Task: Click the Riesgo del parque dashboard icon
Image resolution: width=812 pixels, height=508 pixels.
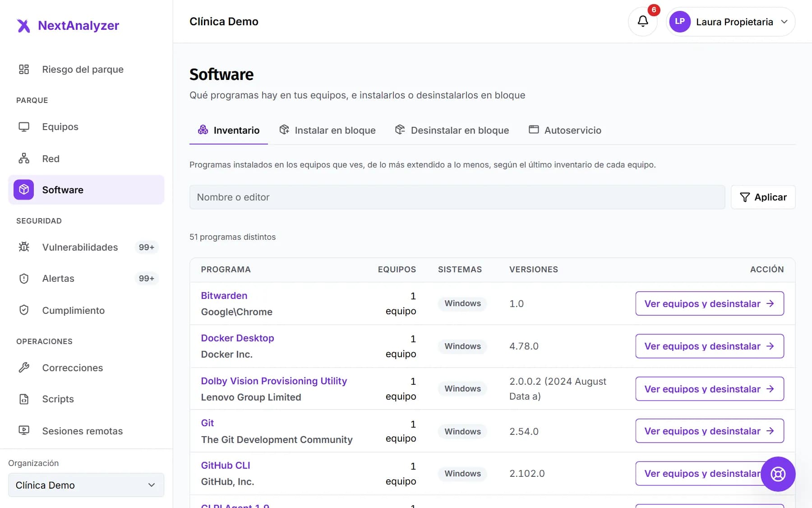Action: [24, 69]
